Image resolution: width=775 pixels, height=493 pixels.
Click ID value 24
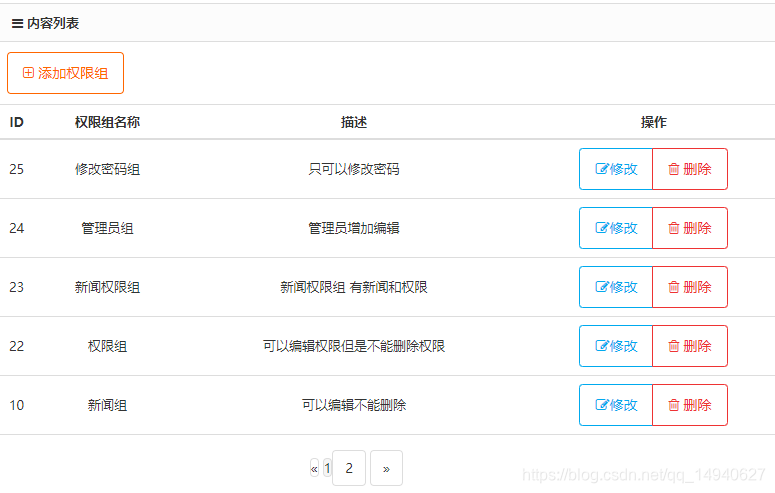tap(17, 228)
